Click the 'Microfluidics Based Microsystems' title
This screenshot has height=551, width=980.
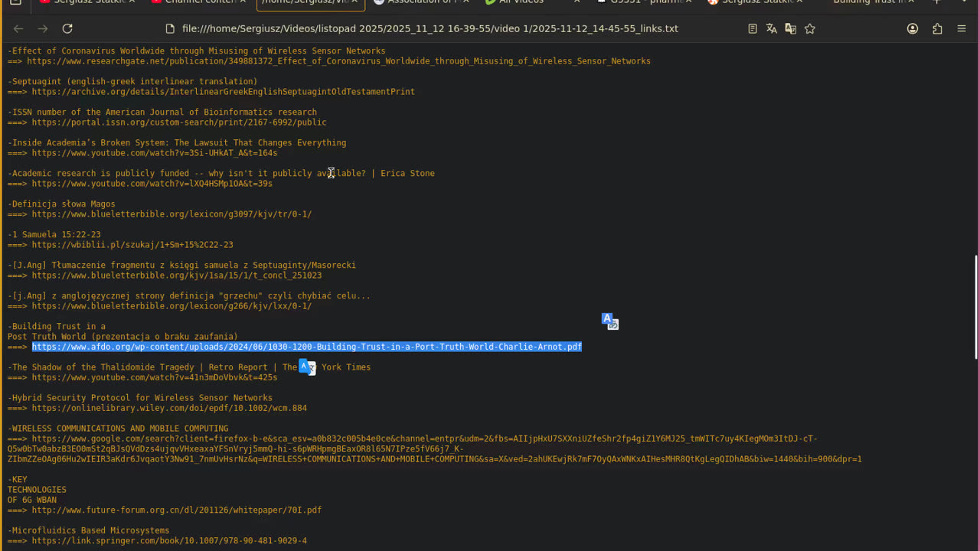90,530
